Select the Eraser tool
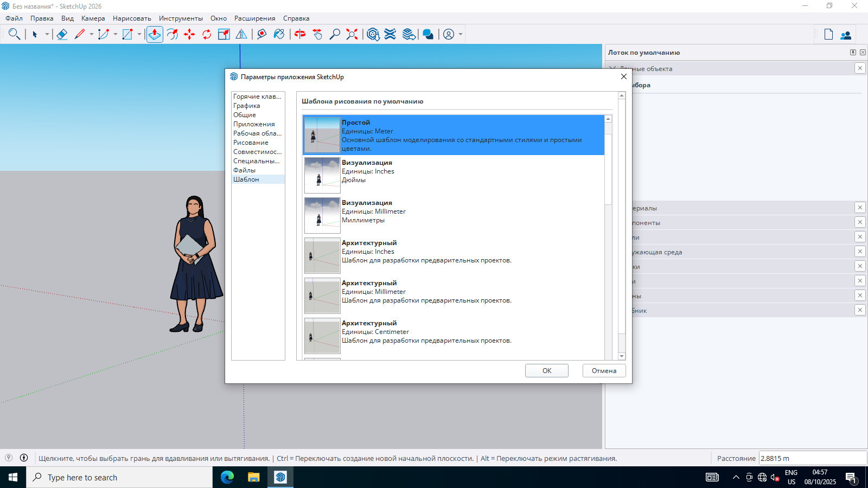868x488 pixels. coord(62,34)
